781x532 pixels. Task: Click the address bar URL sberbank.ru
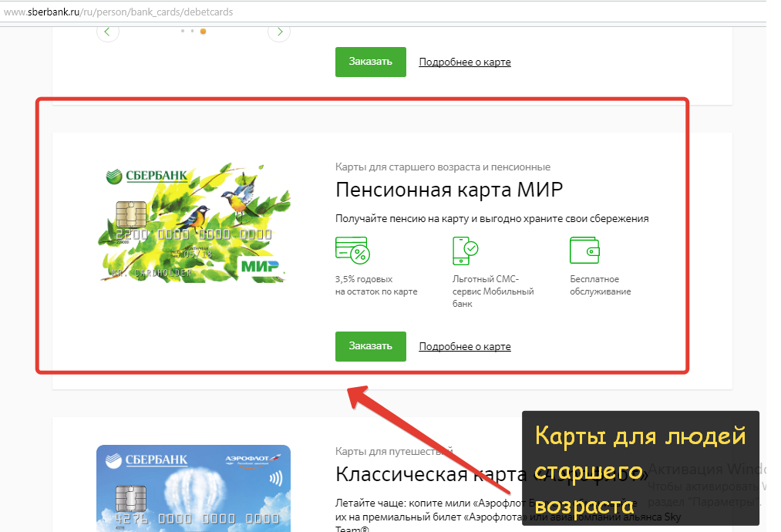click(x=119, y=12)
